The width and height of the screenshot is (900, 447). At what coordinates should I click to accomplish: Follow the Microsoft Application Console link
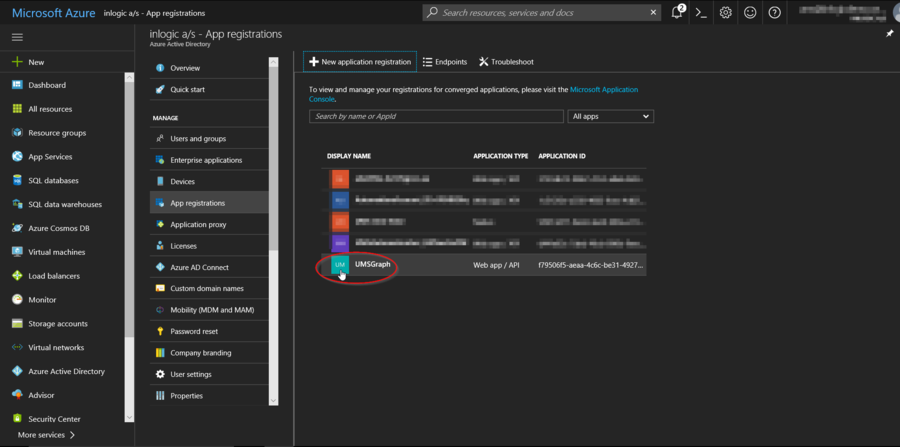pyautogui.click(x=603, y=90)
